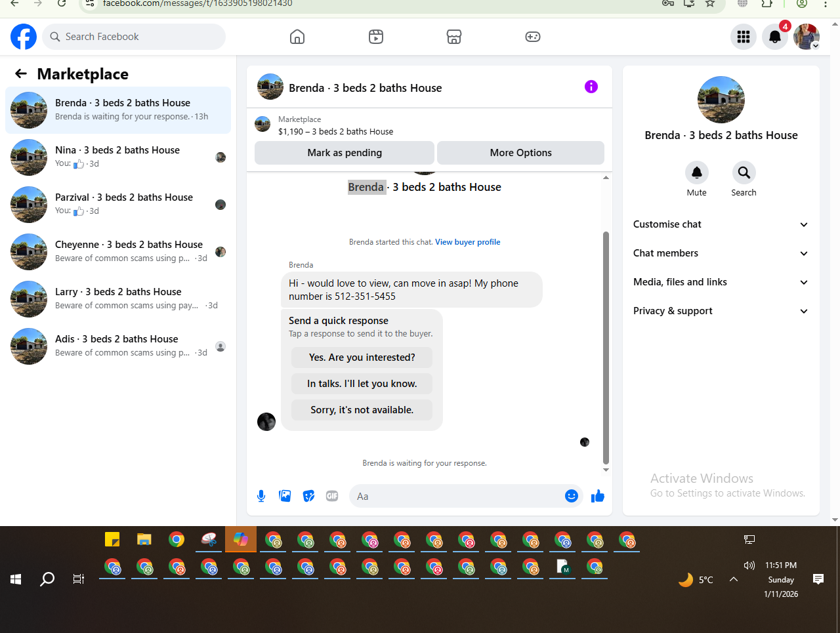Click the chat vertical scrollbar thumb
840x633 pixels.
(x=606, y=348)
